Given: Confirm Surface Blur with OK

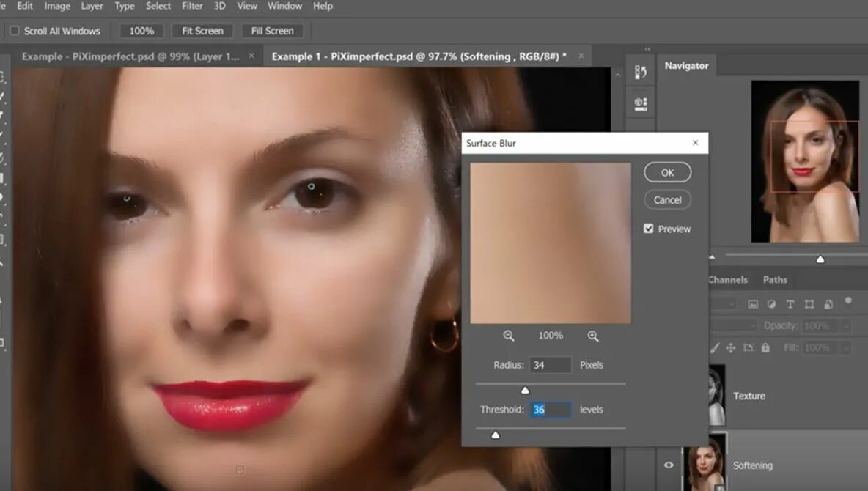Looking at the screenshot, I should click(x=668, y=173).
